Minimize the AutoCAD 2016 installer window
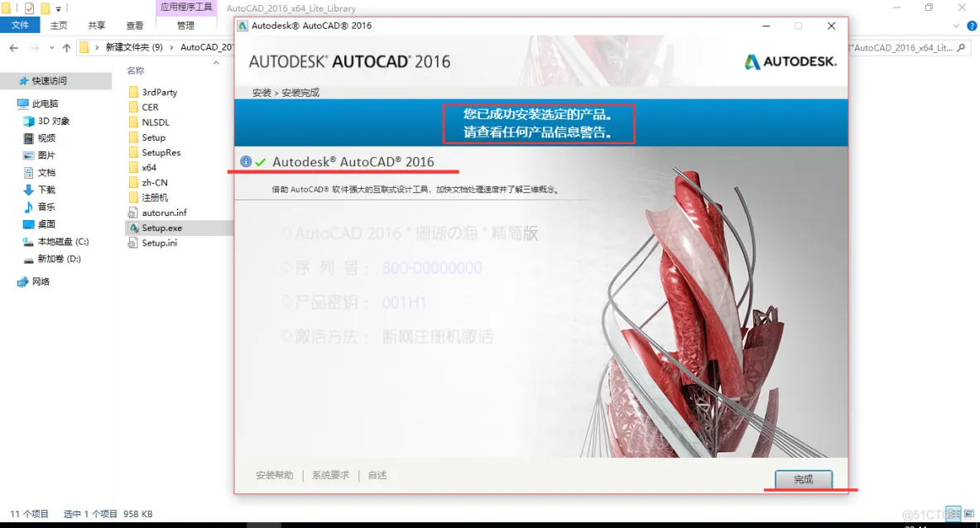Viewport: 980px width, 528px height. [x=766, y=26]
